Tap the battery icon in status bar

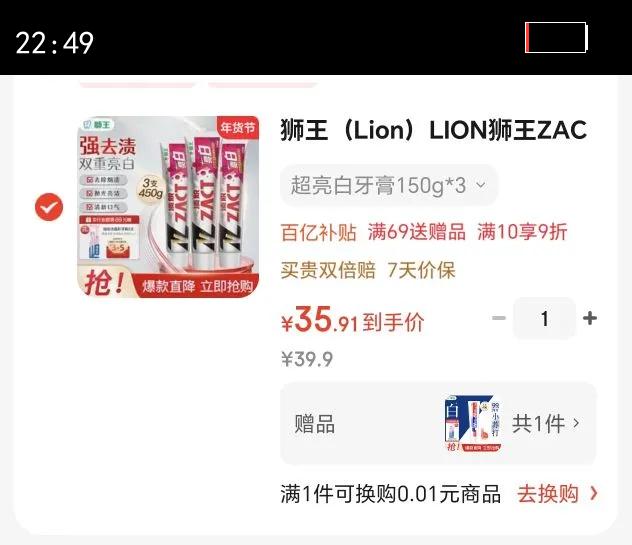click(x=556, y=37)
